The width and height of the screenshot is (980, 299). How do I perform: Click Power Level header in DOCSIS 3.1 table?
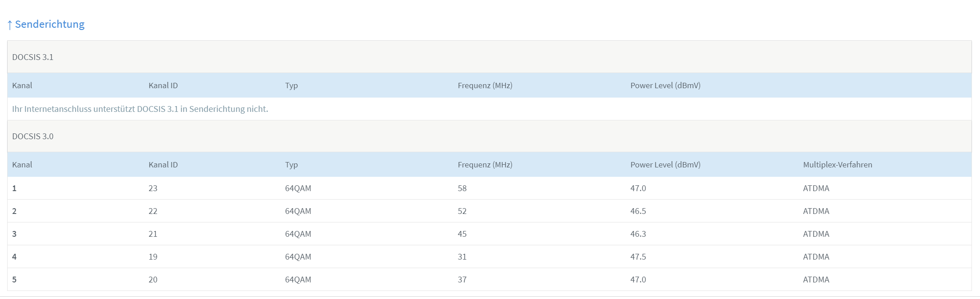[x=665, y=85]
